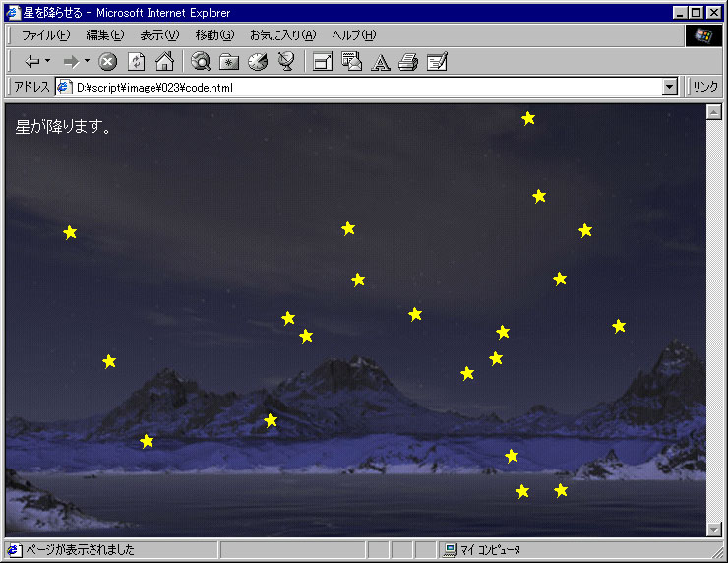Click the text 星が降ります。

point(63,126)
